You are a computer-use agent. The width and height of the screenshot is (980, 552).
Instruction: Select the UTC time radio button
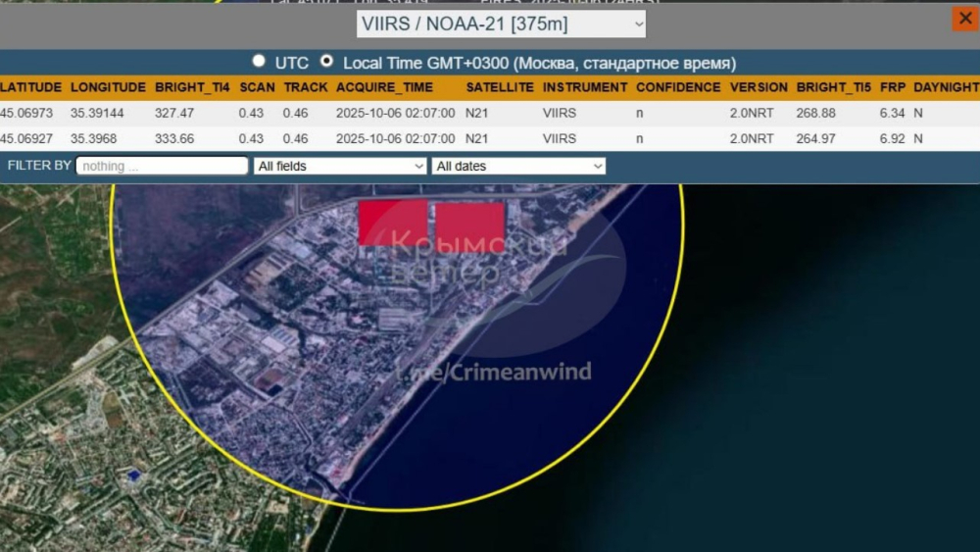click(259, 62)
